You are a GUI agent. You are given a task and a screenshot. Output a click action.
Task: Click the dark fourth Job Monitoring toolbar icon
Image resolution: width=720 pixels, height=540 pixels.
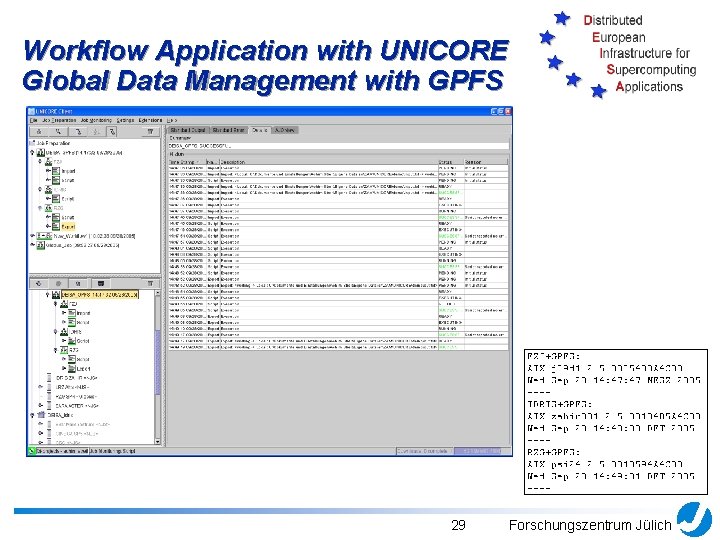click(x=101, y=284)
